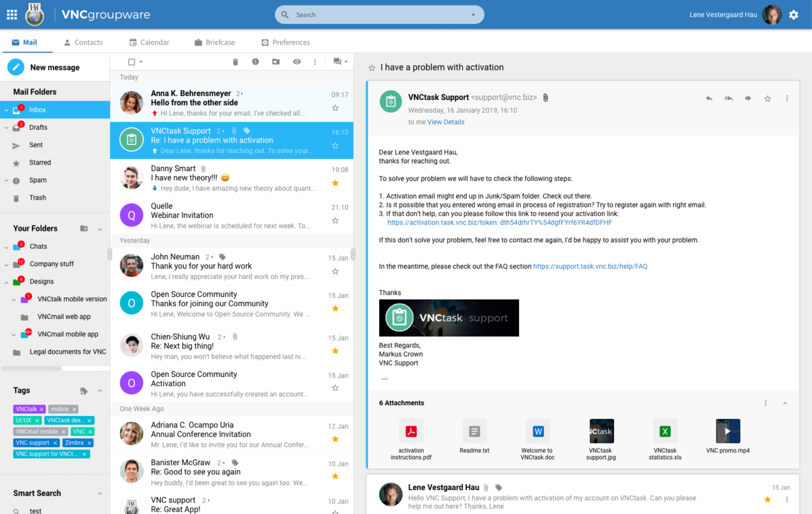Screen dimensions: 812x514
Task: Switch to the Calendar tab
Action: click(x=149, y=43)
